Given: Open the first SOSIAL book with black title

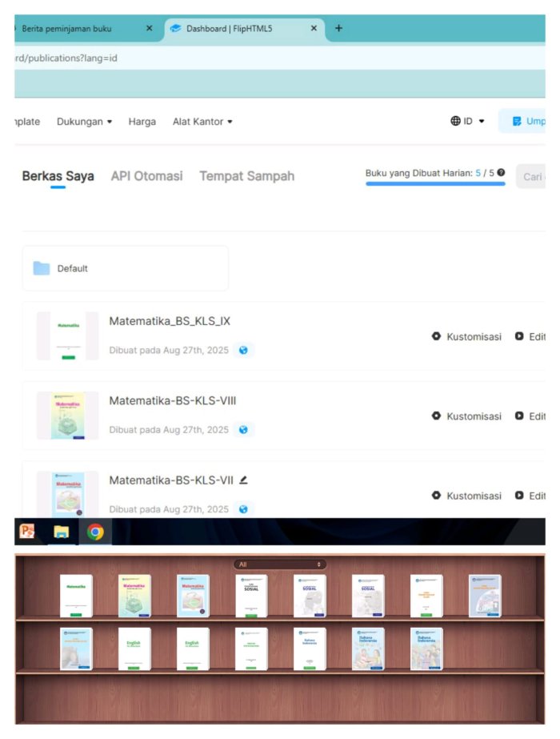Looking at the screenshot, I should pos(251,596).
